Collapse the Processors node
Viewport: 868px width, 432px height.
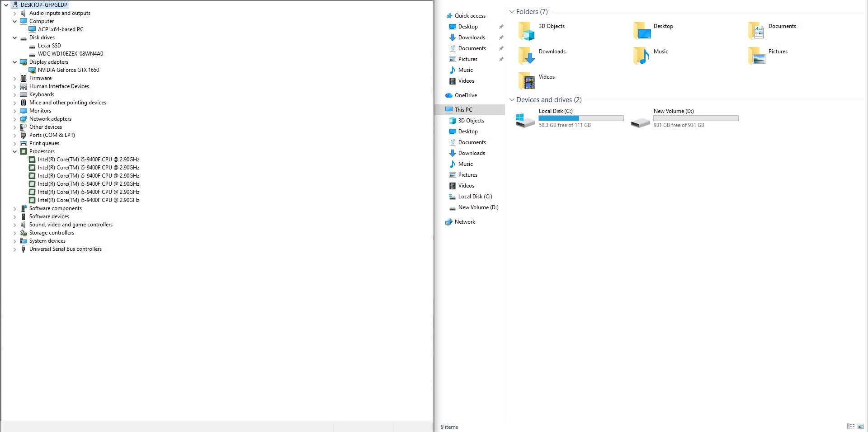tap(15, 152)
